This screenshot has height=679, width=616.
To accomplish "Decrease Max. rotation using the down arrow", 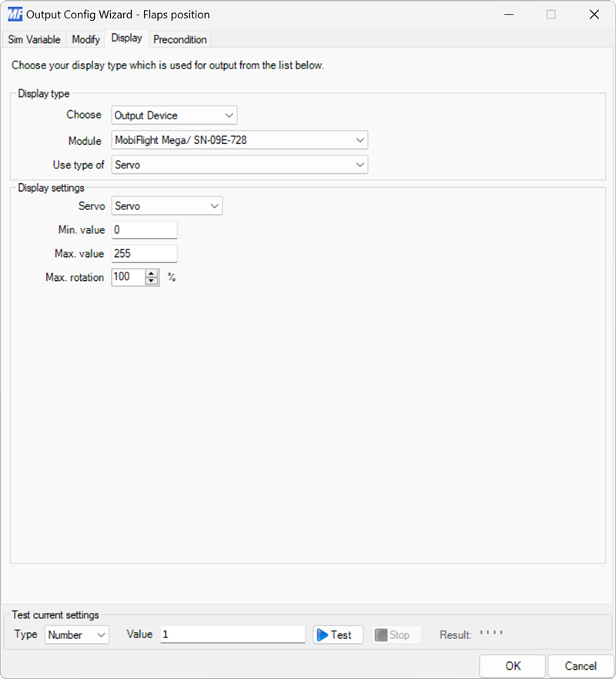I will point(152,280).
